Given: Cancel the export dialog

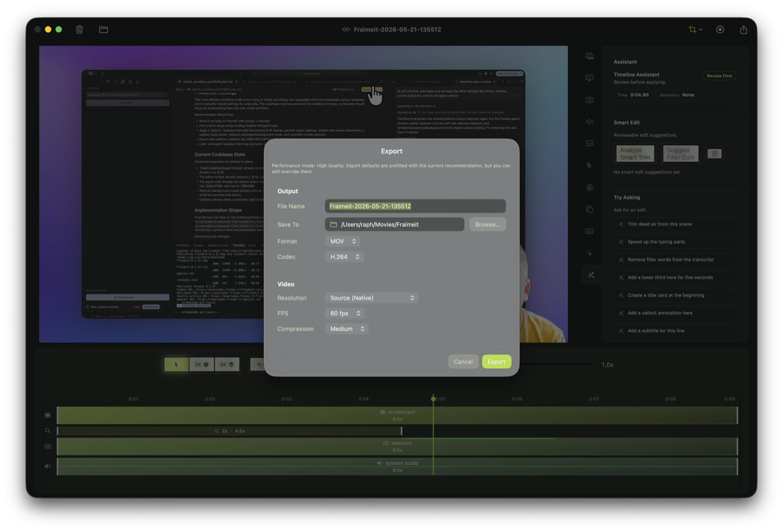Looking at the screenshot, I should point(463,362).
